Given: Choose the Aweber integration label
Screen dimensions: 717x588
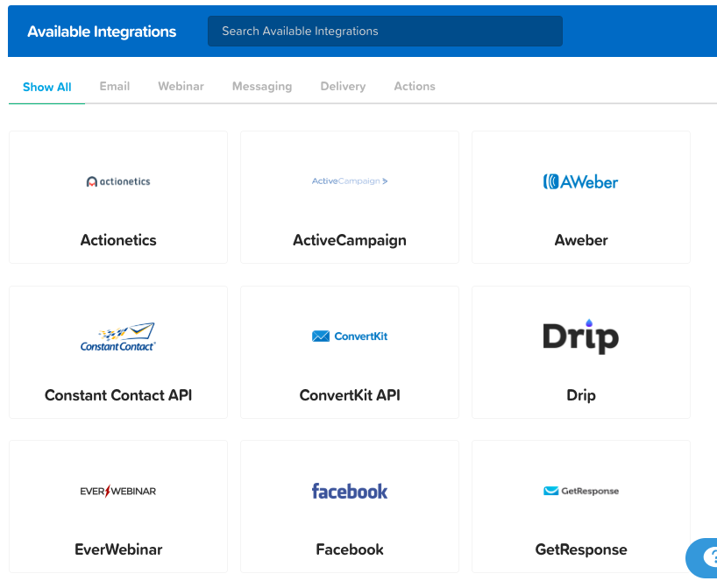Looking at the screenshot, I should [x=581, y=240].
